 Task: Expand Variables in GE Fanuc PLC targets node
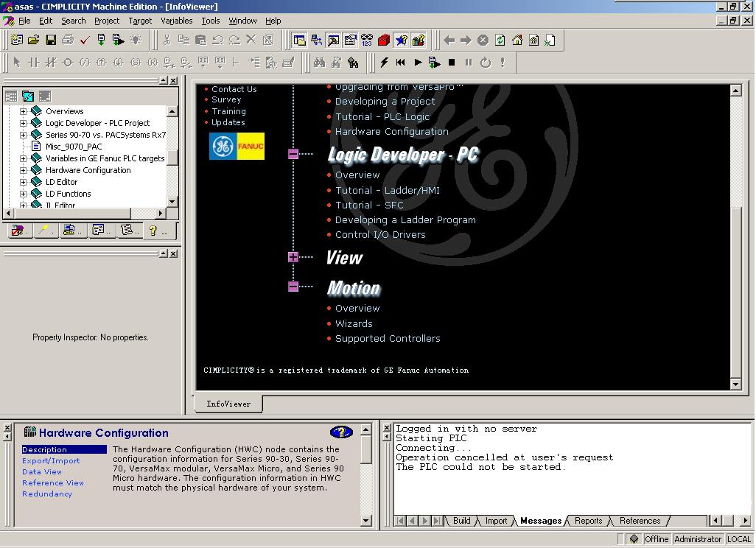(x=23, y=158)
